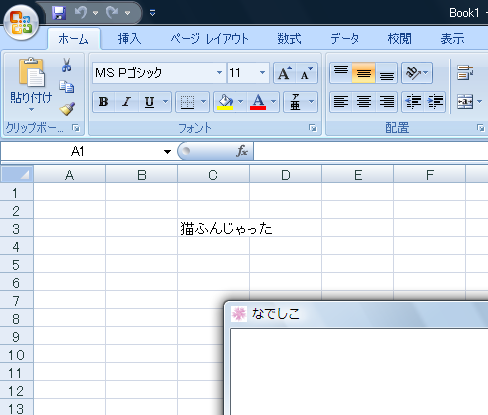Click the font size 11 box

point(242,73)
